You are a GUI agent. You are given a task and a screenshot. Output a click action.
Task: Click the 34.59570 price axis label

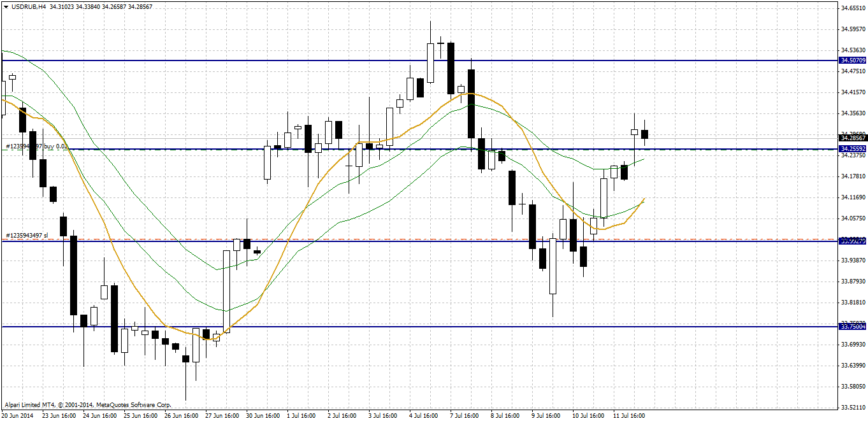point(853,29)
